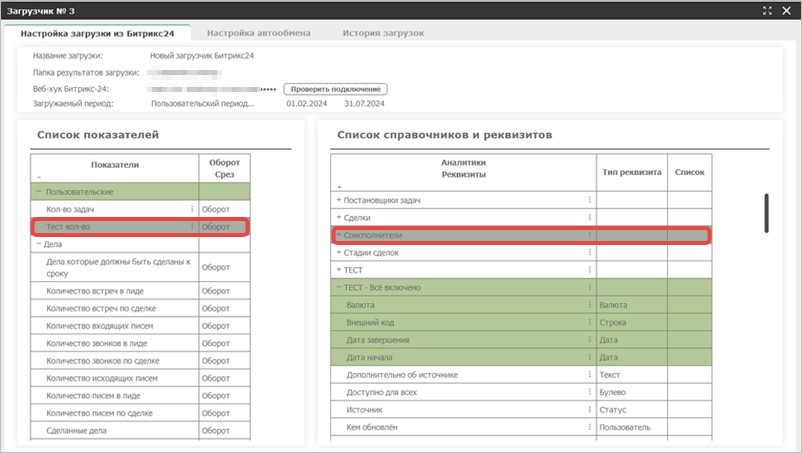Select Количество исходящих писем

102,378
